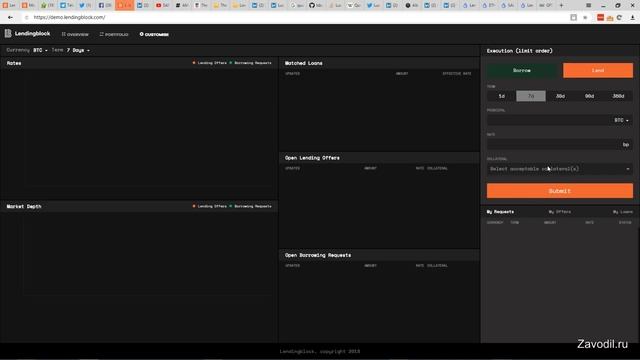The image size is (640, 360).
Task: Switch to the GitHub browser tab
Action: [316, 5]
